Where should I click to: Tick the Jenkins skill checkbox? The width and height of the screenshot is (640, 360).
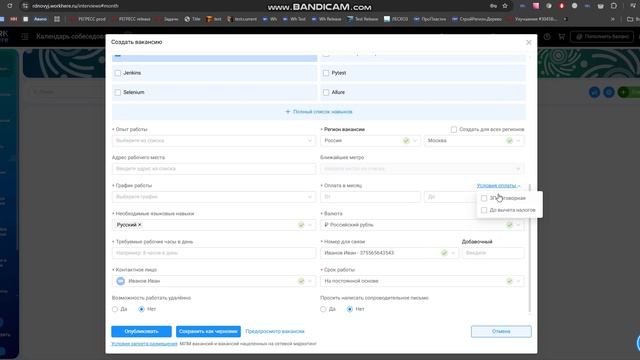click(x=118, y=73)
